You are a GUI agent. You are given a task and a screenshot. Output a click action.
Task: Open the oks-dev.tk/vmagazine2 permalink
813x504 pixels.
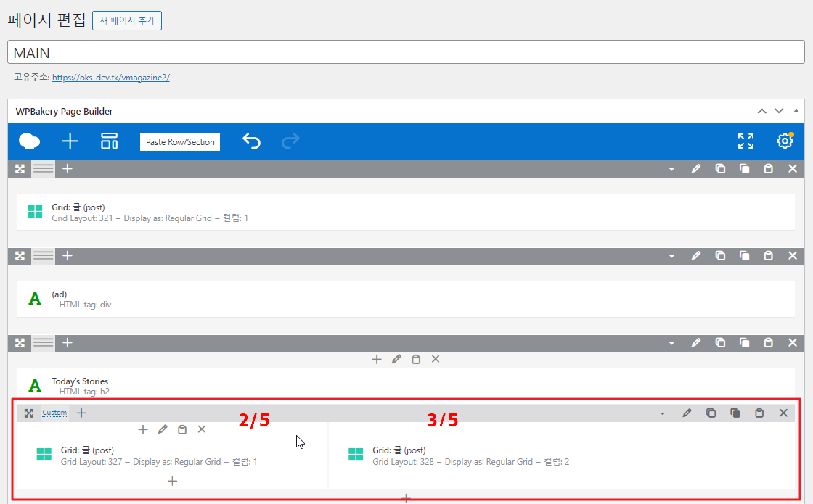111,78
